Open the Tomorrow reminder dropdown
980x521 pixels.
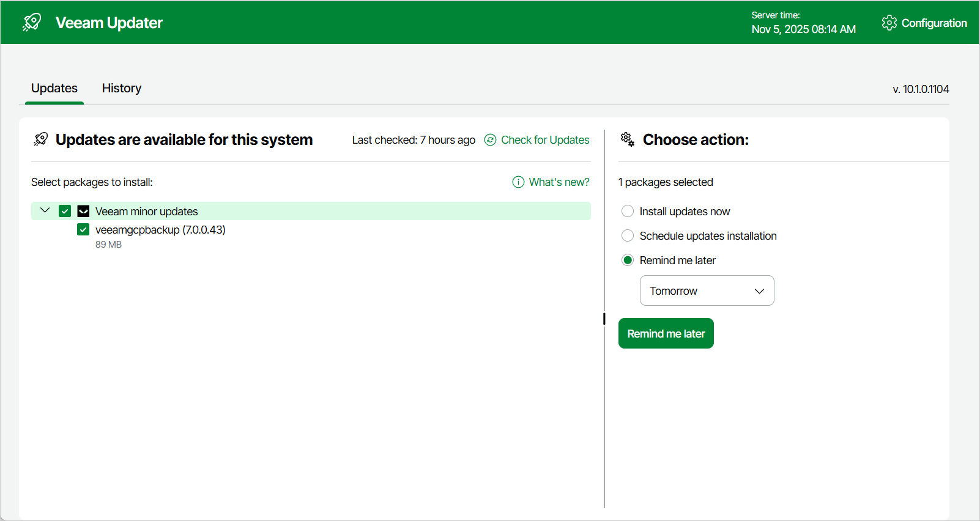point(707,290)
